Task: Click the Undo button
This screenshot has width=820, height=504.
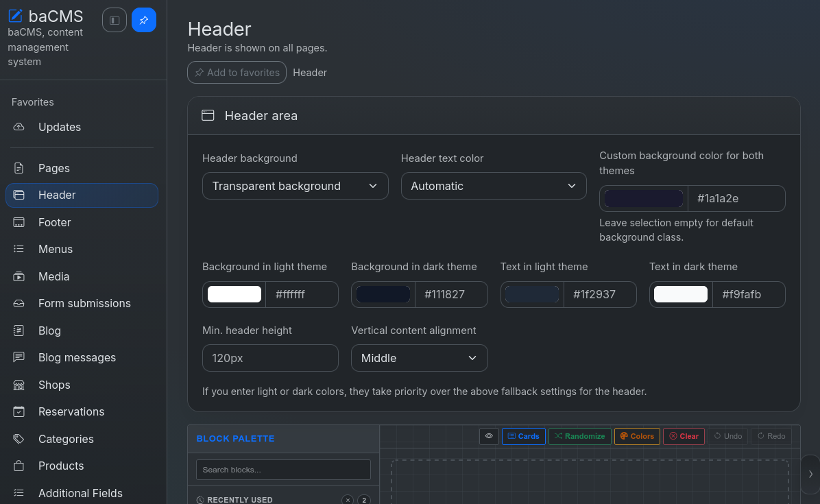Action: click(x=728, y=436)
